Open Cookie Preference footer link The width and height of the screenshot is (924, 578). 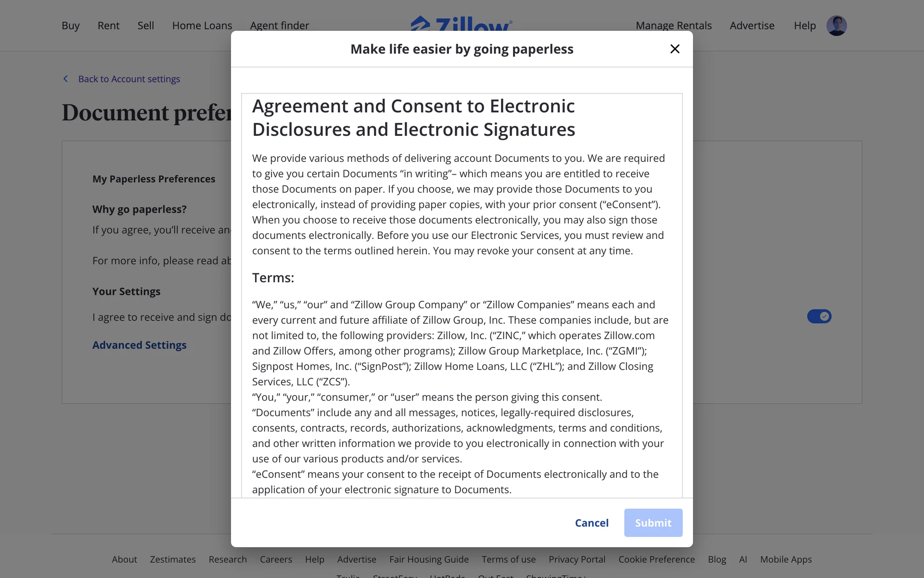[x=656, y=559]
